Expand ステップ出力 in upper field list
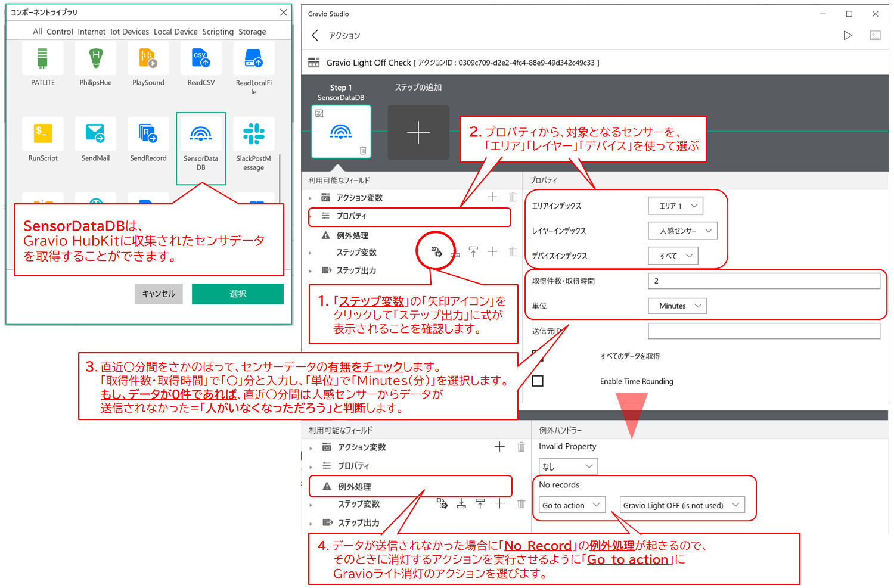Screen dimensions: 894x588 (311, 270)
